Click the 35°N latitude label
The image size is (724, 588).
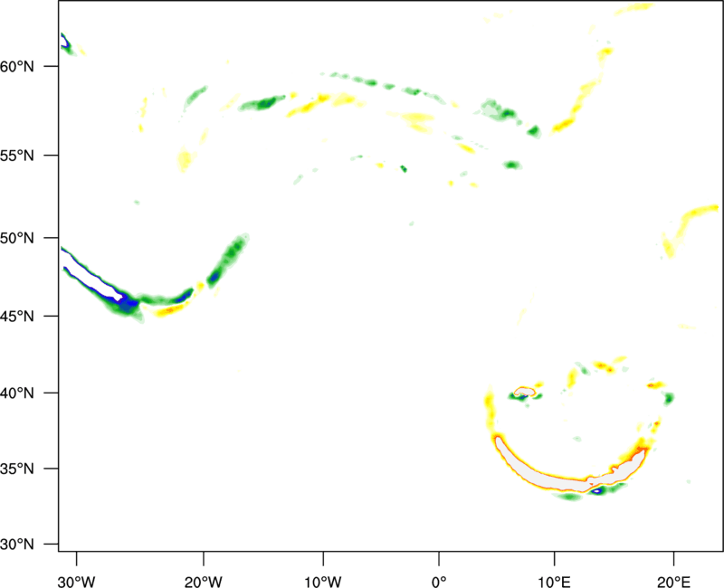coord(17,469)
